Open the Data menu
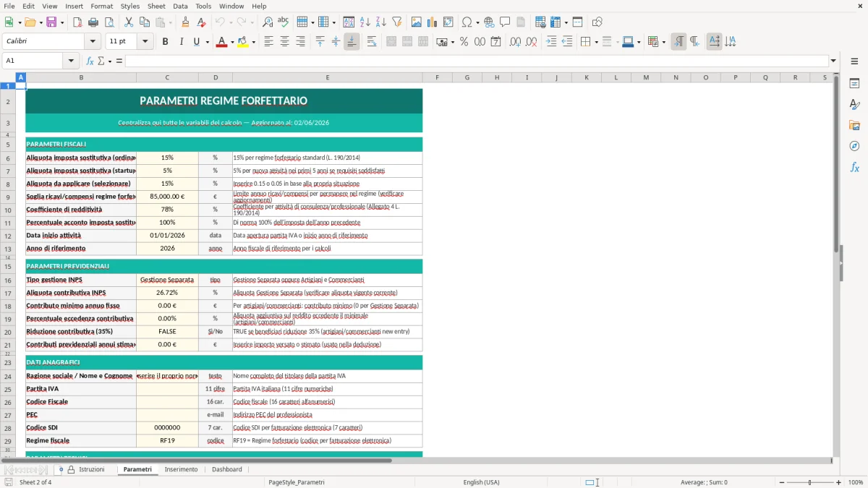Viewport: 868px width, 488px height. [x=180, y=6]
